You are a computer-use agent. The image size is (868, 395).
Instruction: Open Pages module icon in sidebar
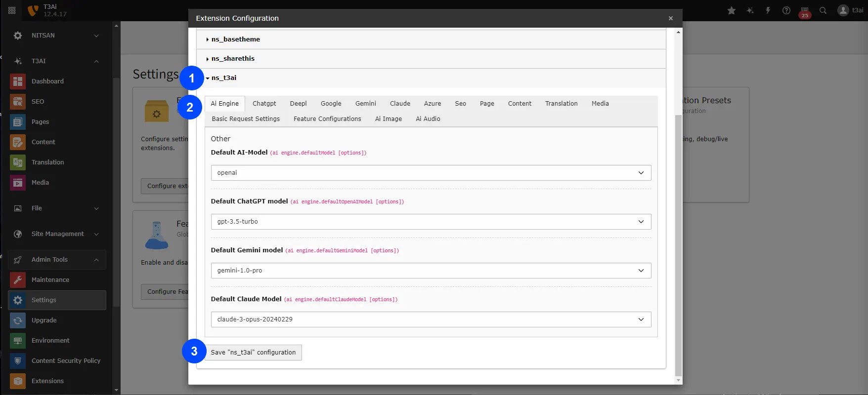pyautogui.click(x=18, y=122)
